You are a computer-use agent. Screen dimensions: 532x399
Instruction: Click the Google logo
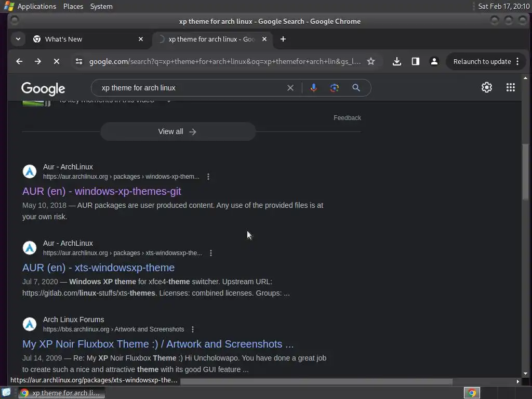[43, 89]
